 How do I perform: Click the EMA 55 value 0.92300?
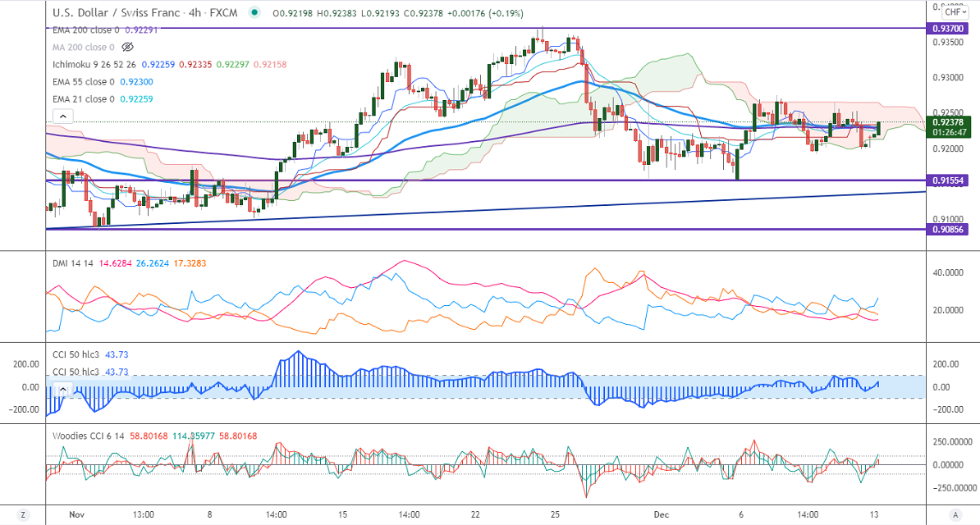point(136,82)
